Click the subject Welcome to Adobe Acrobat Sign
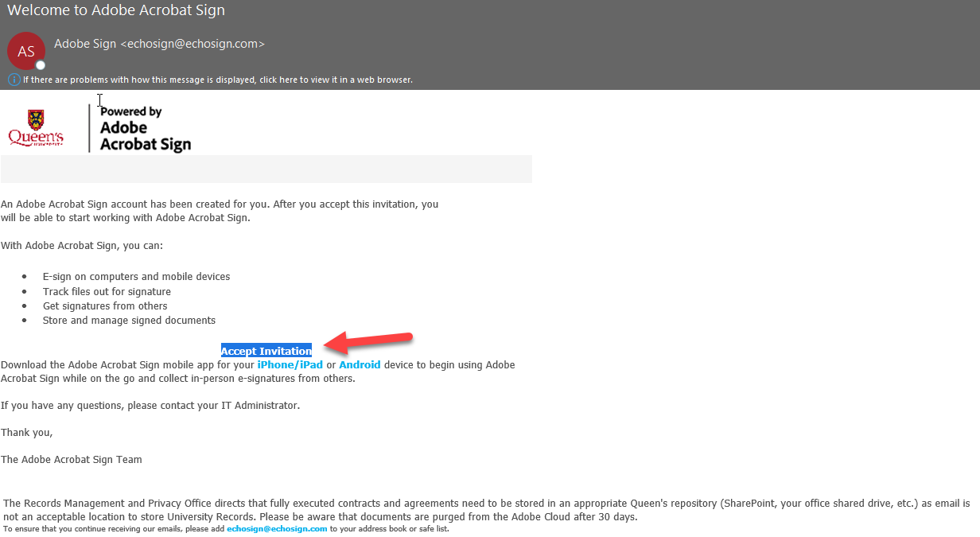 116,10
